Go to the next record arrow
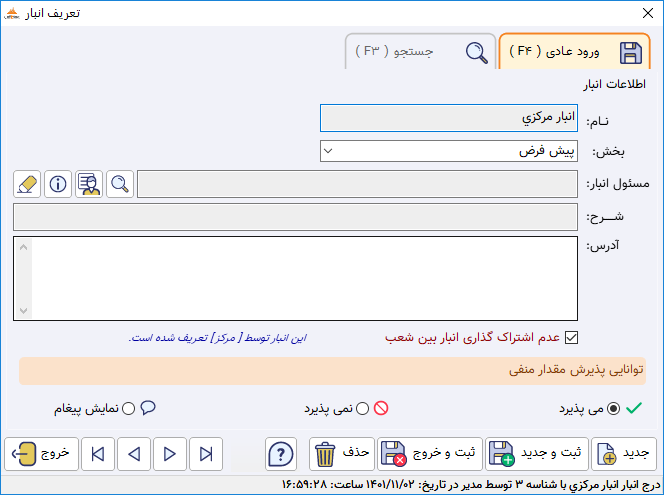The image size is (664, 495). click(170, 454)
